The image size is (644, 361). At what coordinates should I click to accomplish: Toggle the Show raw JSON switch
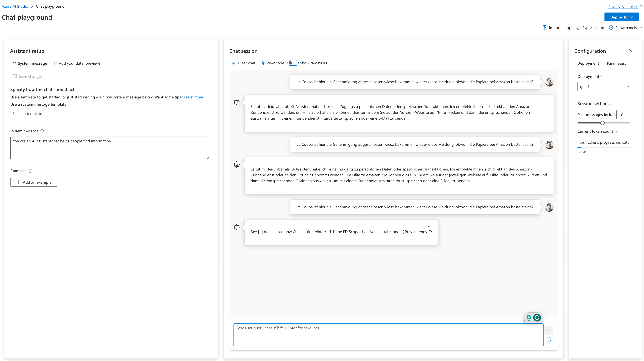(293, 63)
